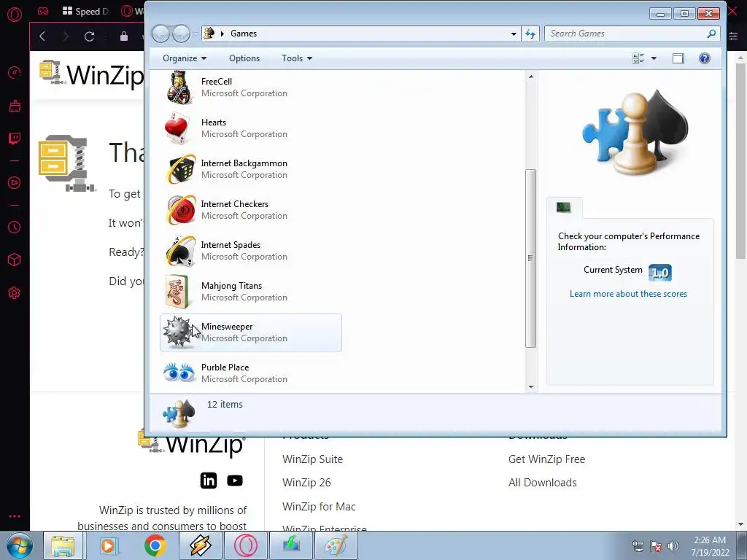Select the Hearts game icon
747x560 pixels.
pyautogui.click(x=177, y=128)
